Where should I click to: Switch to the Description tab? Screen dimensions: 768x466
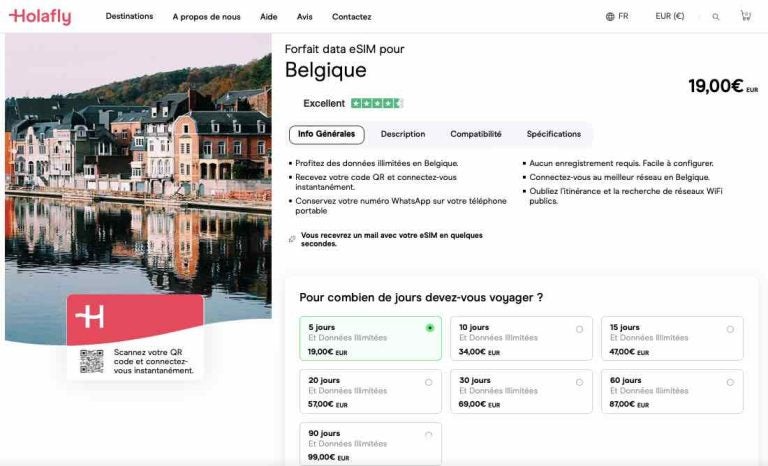coord(403,134)
